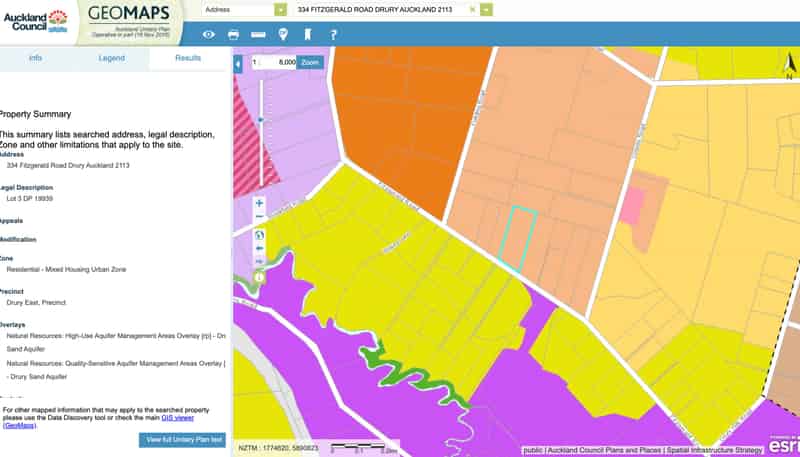Zoom out with the minus map control
This screenshot has height=457, width=800.
(260, 216)
